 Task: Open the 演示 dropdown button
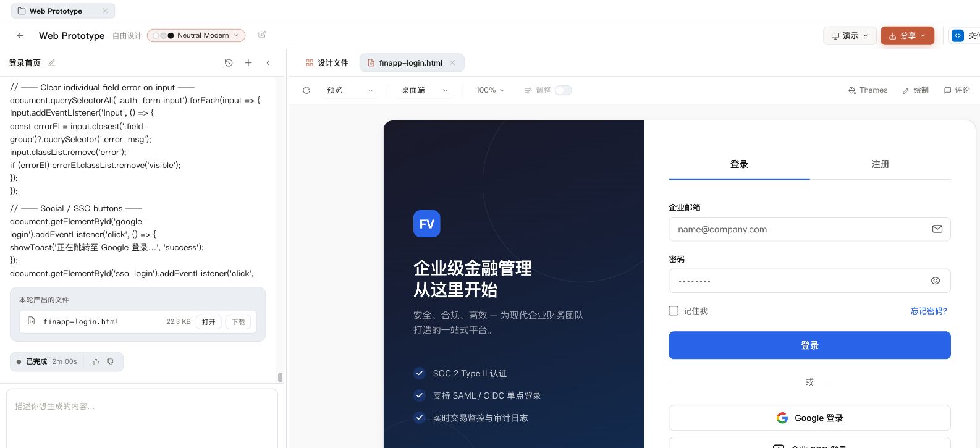850,36
